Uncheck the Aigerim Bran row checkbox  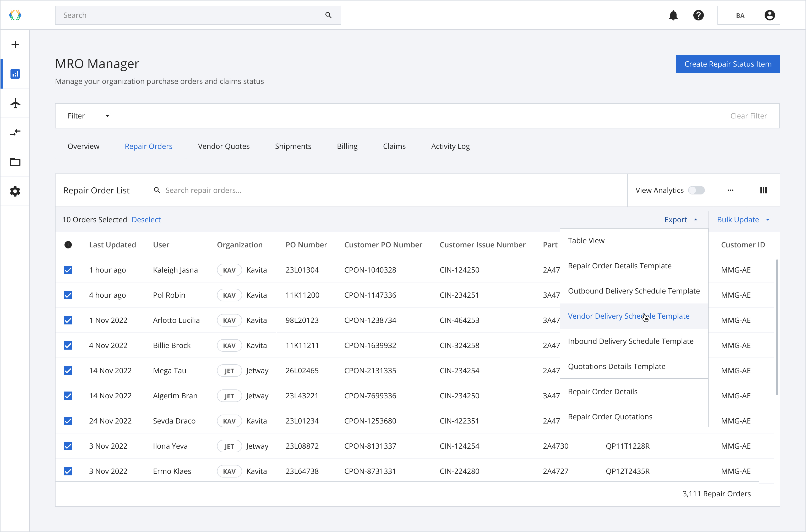click(68, 396)
